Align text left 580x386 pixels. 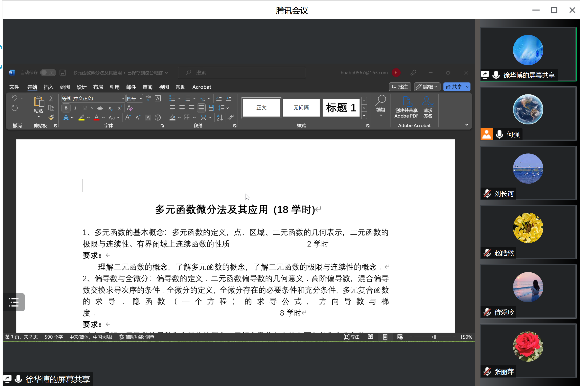[172, 108]
